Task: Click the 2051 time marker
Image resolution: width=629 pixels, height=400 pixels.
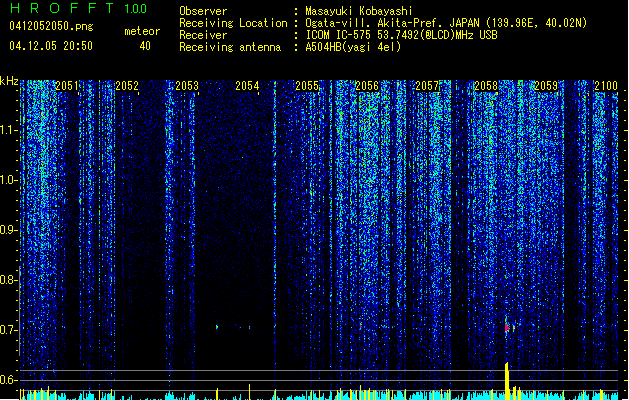Action: [x=67, y=85]
